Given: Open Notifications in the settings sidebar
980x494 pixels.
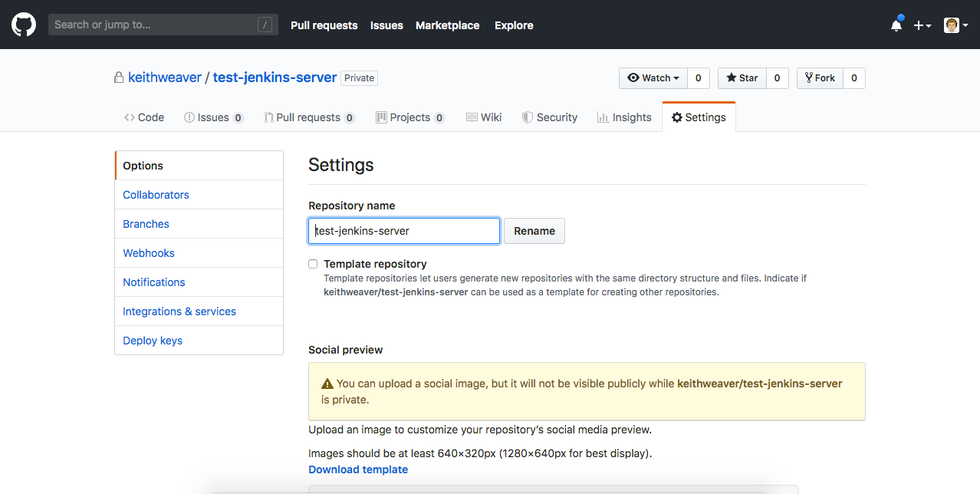Looking at the screenshot, I should (x=199, y=282).
